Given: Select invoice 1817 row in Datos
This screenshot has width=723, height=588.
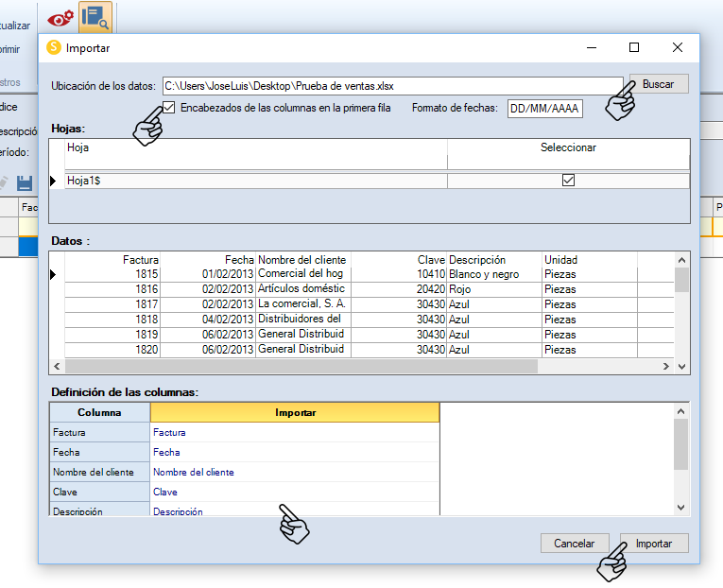Looking at the screenshot, I should pyautogui.click(x=146, y=304).
